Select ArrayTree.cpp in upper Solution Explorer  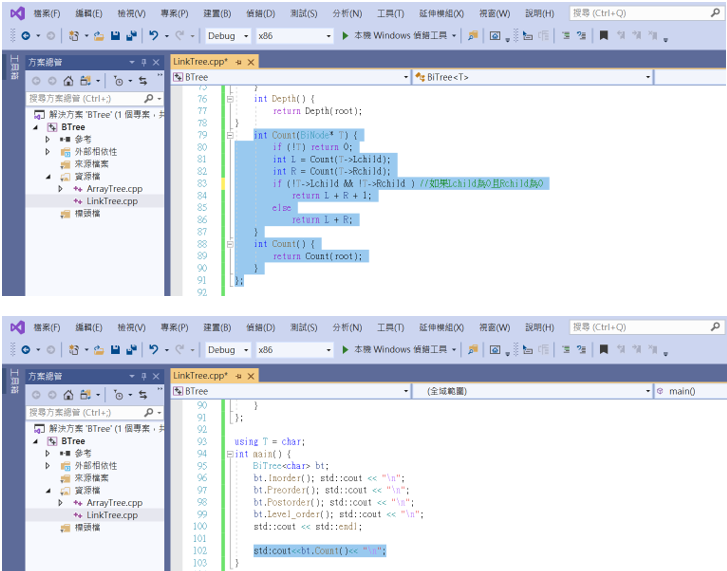coord(114,189)
